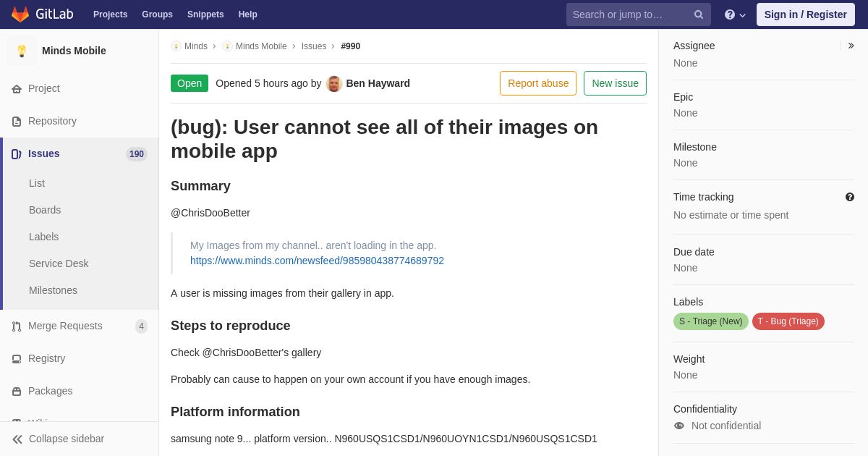This screenshot has height=456, width=868.
Task: Click the Issues icon in sidebar
Action: [x=17, y=154]
